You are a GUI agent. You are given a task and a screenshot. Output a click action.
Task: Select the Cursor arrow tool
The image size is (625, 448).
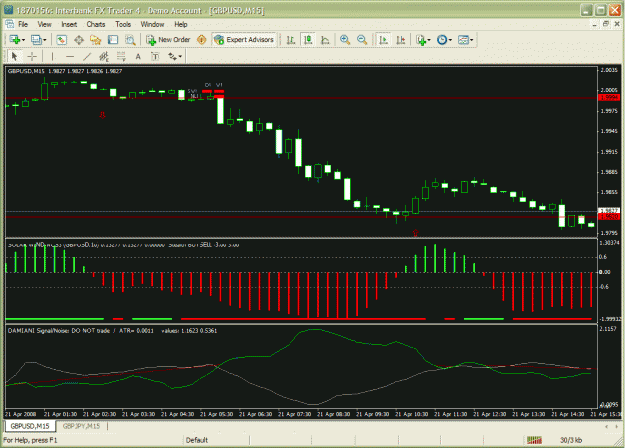point(14,57)
